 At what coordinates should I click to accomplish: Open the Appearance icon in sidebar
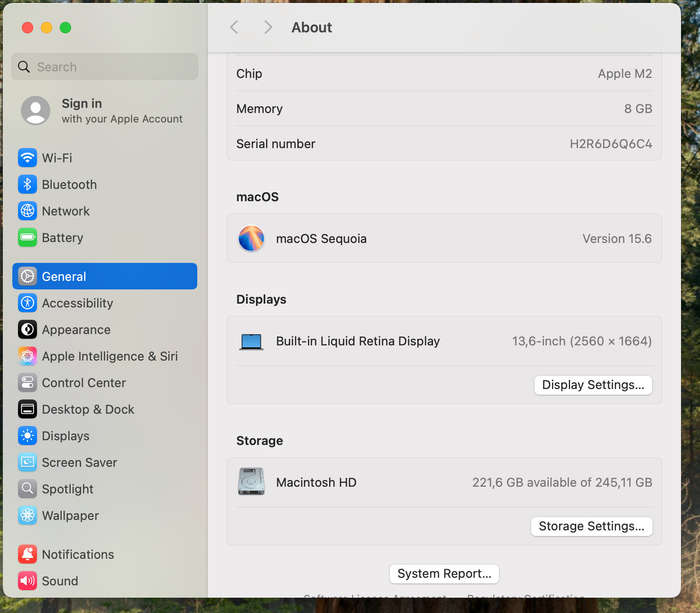click(27, 329)
